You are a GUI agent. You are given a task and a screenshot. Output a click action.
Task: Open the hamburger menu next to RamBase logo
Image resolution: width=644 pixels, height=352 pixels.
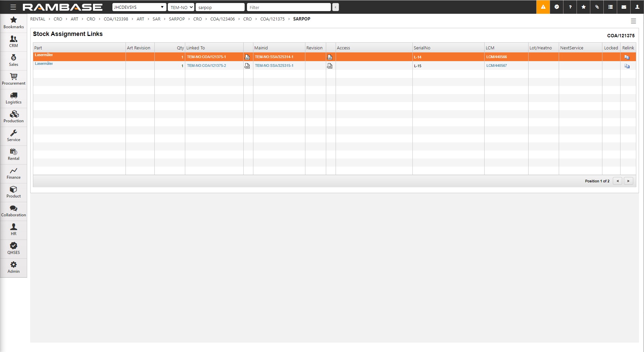pos(13,7)
